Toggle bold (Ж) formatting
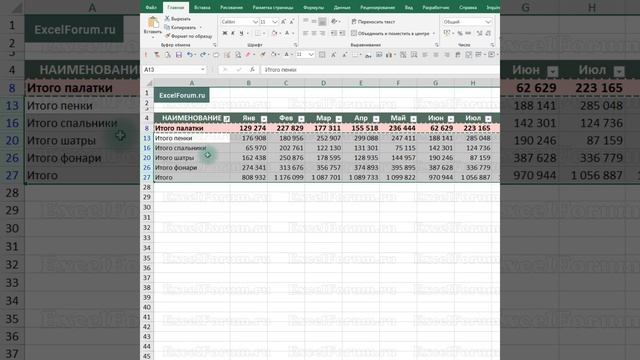Image resolution: width=640 pixels, height=360 pixels. [x=224, y=33]
